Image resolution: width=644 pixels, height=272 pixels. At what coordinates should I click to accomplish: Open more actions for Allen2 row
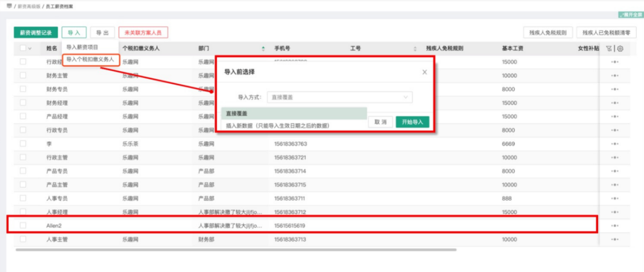615,226
